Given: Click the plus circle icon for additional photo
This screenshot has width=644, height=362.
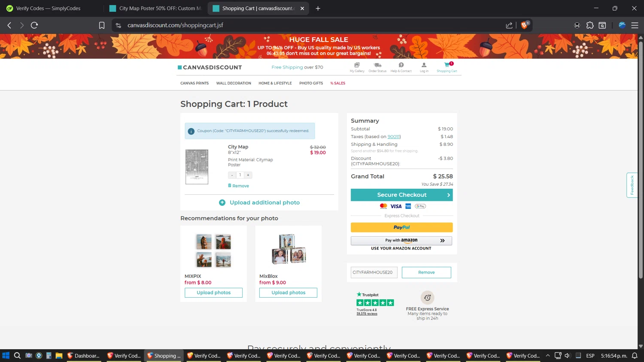Looking at the screenshot, I should click(222, 202).
